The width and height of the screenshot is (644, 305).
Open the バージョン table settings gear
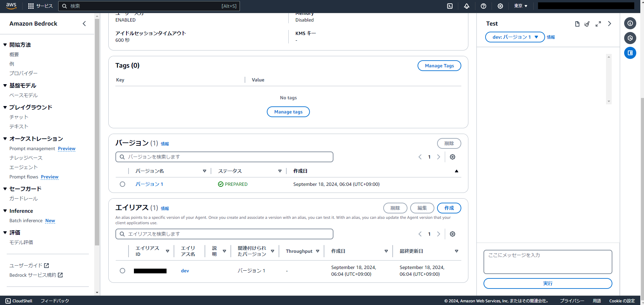coord(453,157)
